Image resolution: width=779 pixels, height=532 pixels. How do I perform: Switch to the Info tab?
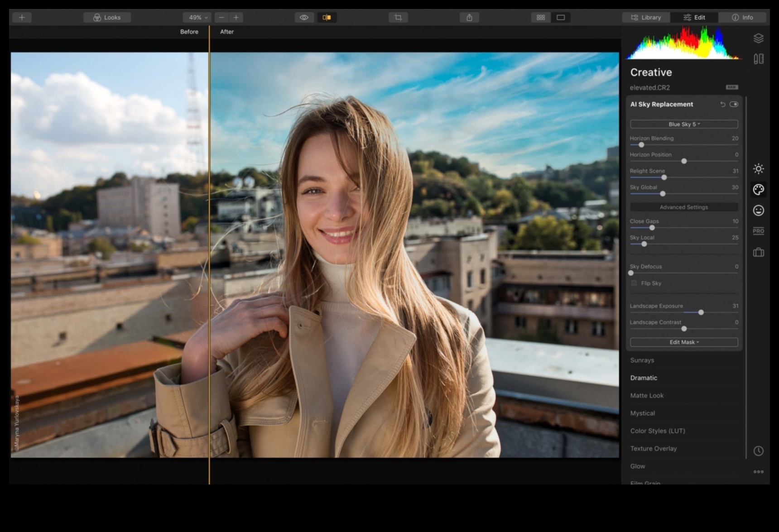[742, 18]
